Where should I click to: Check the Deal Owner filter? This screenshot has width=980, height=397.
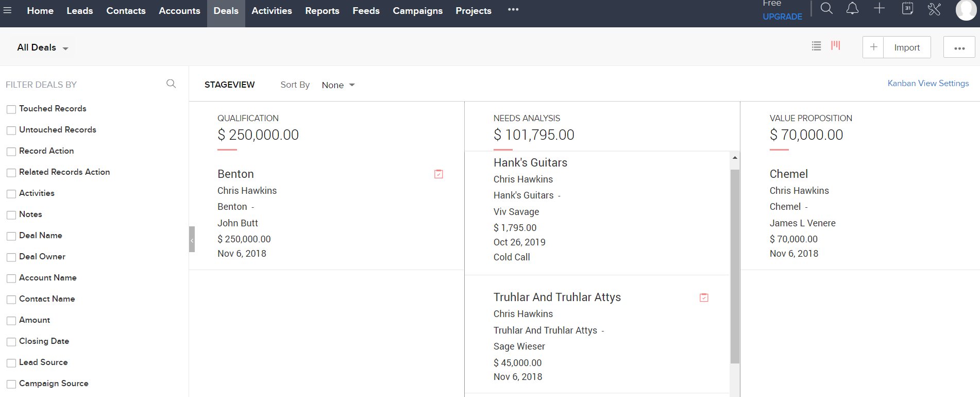pyautogui.click(x=11, y=257)
